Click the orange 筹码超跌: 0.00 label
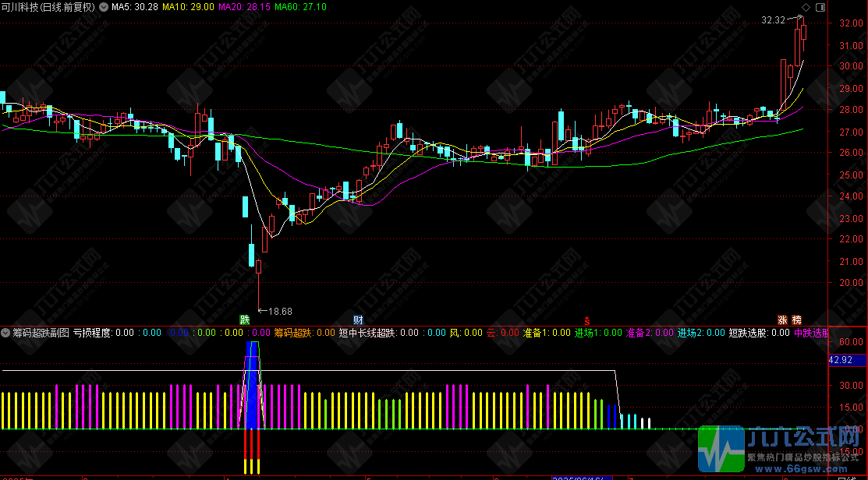 click(x=304, y=333)
